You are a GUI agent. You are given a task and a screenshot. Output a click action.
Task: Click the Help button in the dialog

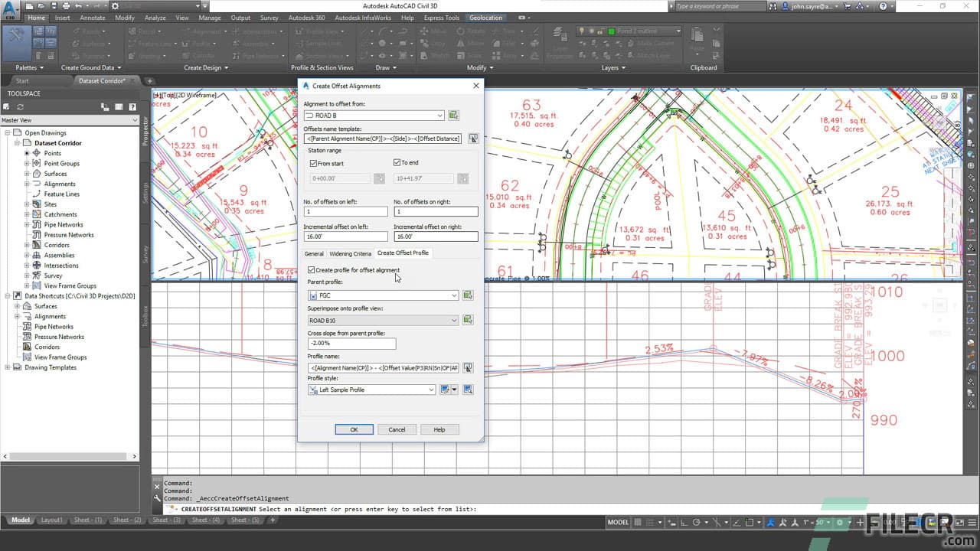tap(439, 429)
